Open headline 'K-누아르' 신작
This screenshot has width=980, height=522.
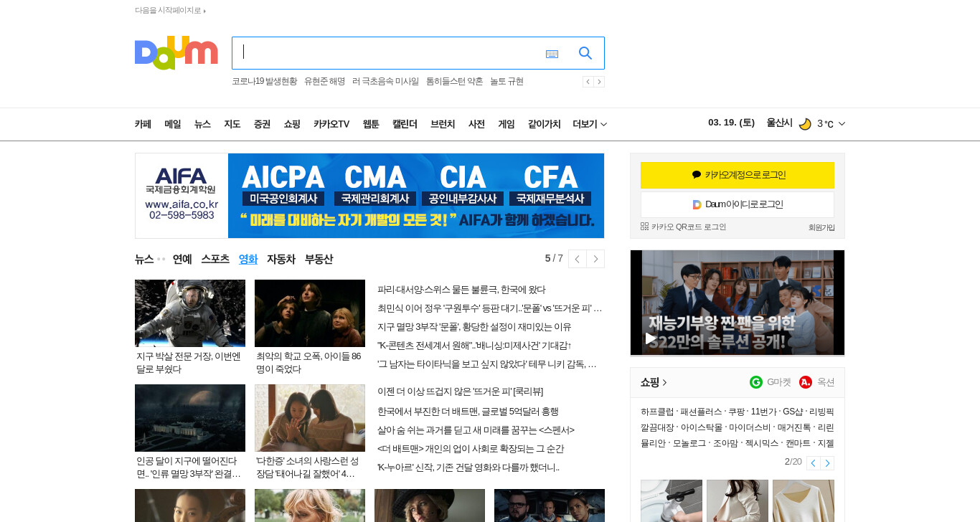pos(468,468)
